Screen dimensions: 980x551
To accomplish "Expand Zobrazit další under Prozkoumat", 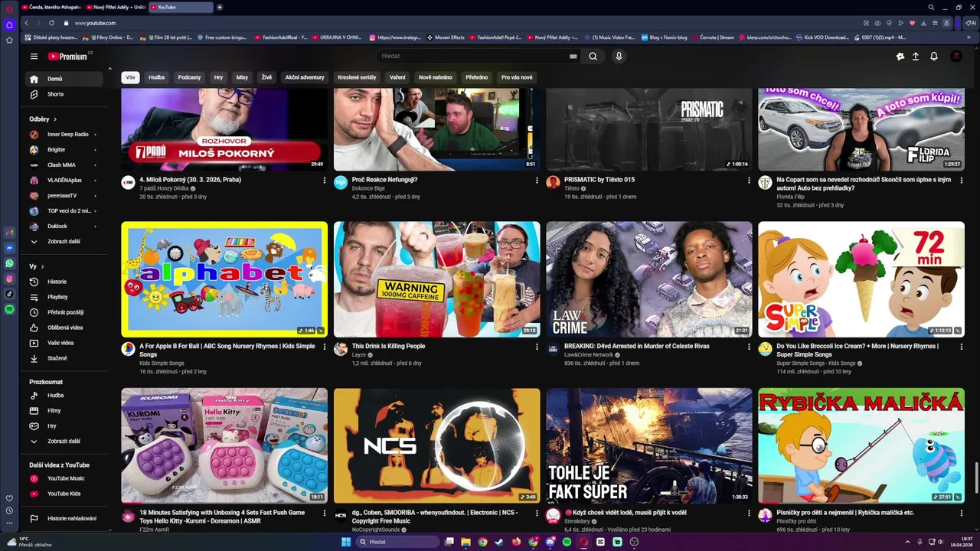I will coord(64,442).
